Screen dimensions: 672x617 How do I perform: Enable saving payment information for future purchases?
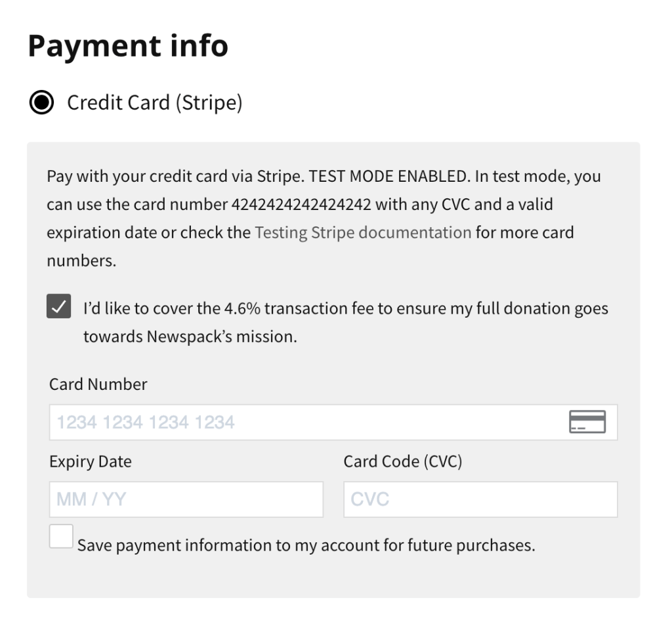tap(60, 538)
